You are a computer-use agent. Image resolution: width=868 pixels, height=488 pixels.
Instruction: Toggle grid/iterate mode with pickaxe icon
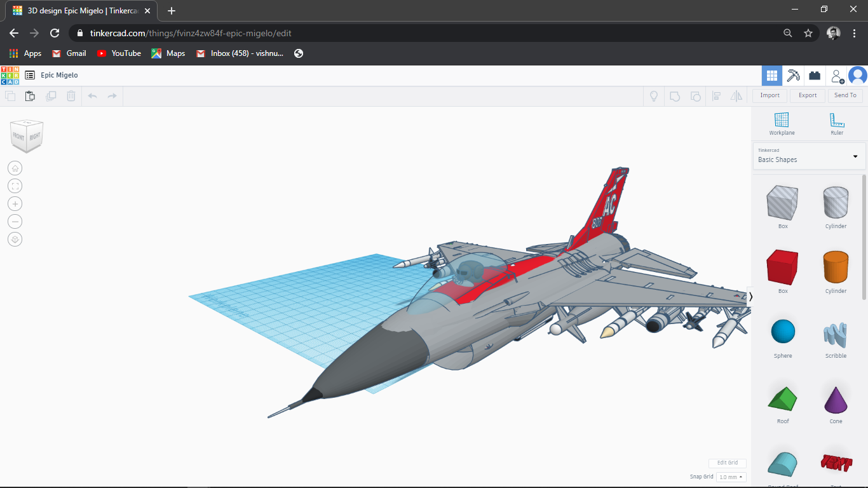pyautogui.click(x=793, y=75)
